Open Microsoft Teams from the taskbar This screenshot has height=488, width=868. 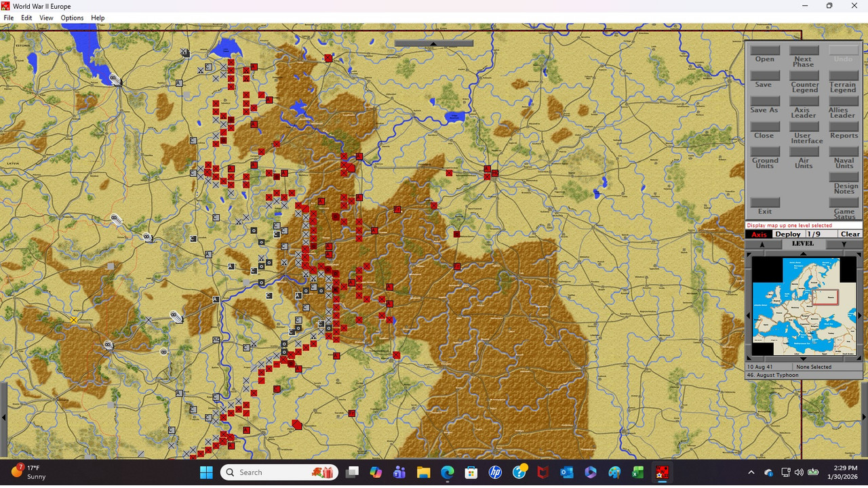pos(399,472)
